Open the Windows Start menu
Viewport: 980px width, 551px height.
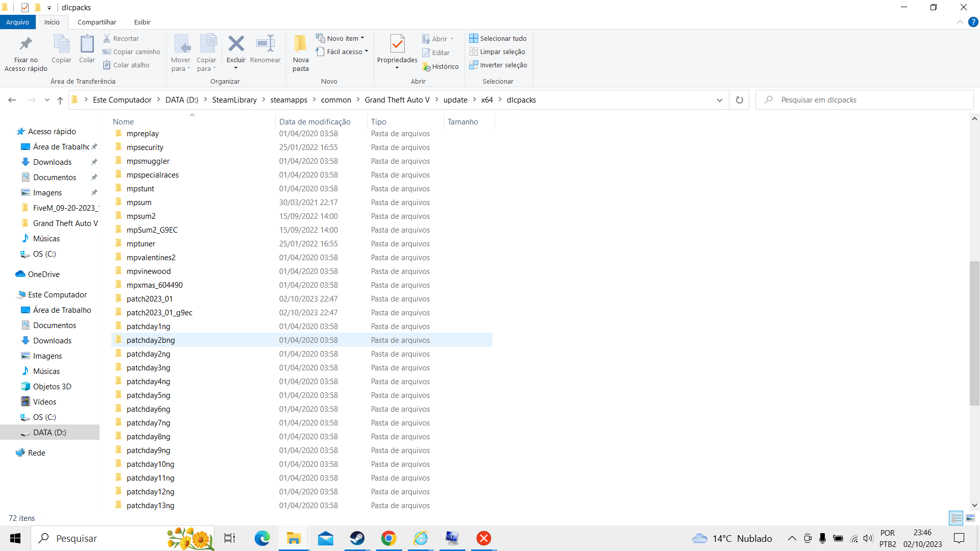coord(15,538)
